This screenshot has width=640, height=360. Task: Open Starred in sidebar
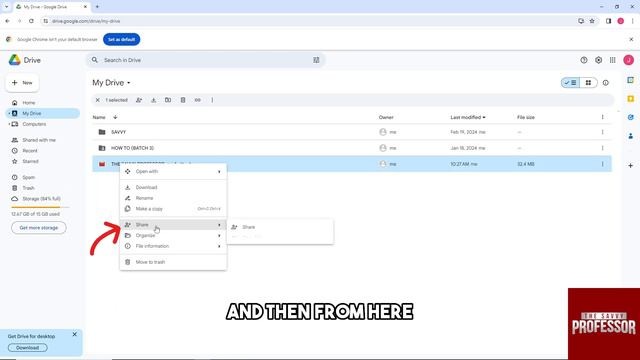pyautogui.click(x=43, y=161)
